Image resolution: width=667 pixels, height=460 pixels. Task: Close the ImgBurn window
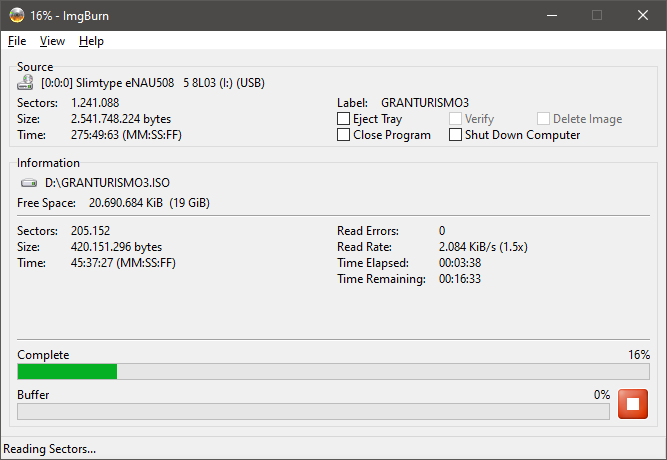point(643,15)
